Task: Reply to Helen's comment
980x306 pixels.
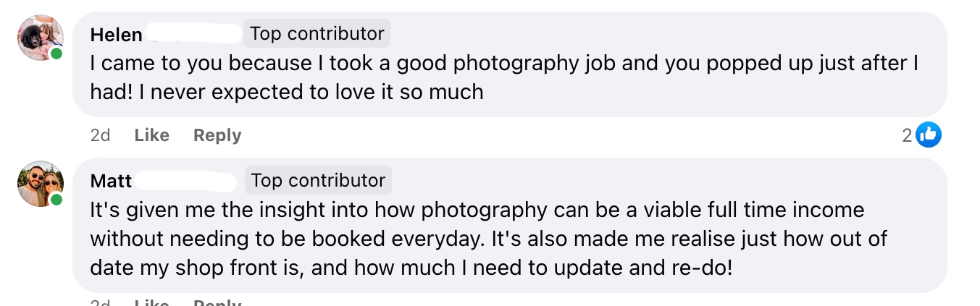Action: (x=217, y=135)
